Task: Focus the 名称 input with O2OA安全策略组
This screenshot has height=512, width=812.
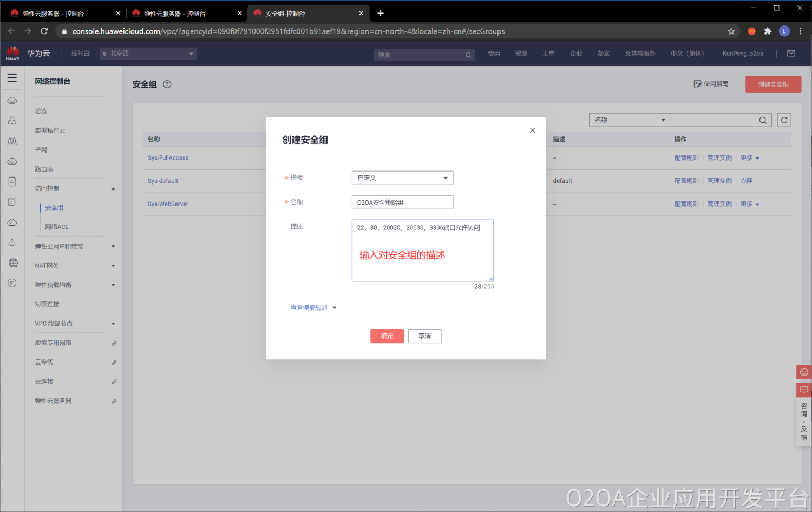Action: [x=402, y=202]
